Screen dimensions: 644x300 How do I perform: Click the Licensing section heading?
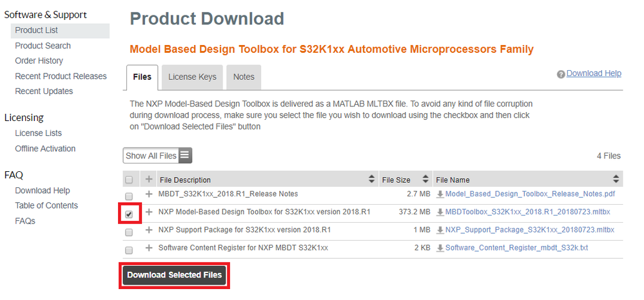point(24,118)
